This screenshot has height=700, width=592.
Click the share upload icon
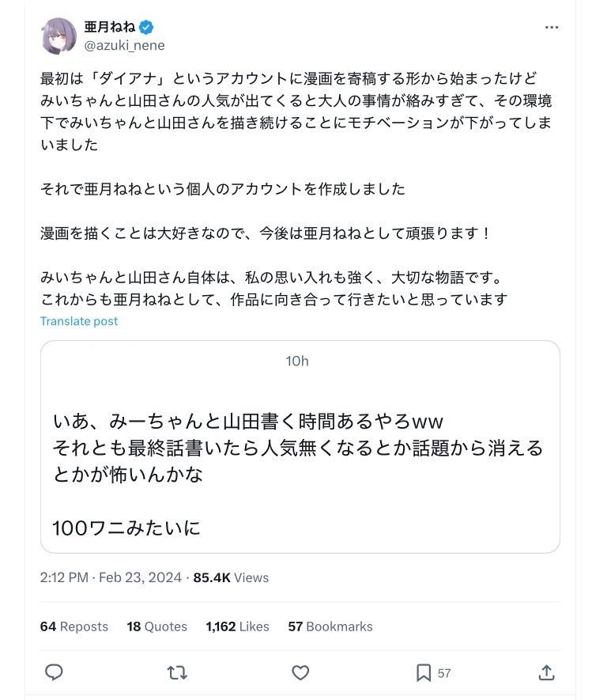click(546, 672)
